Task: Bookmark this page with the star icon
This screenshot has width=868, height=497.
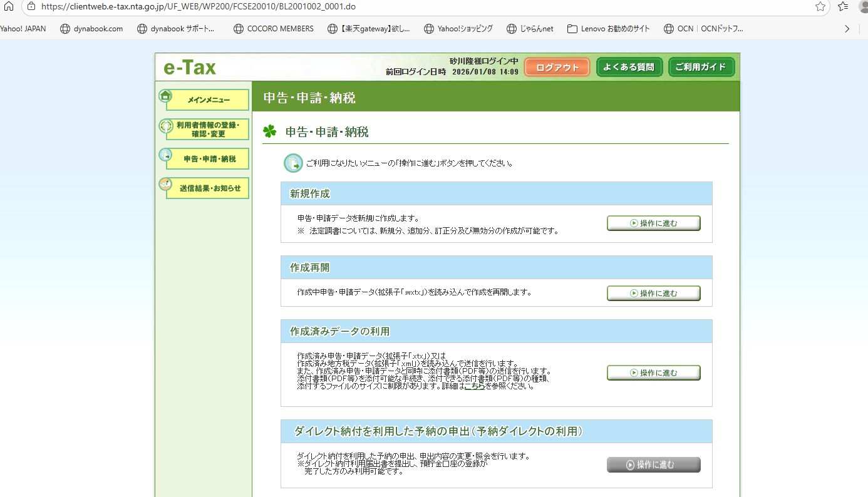Action: tap(820, 6)
